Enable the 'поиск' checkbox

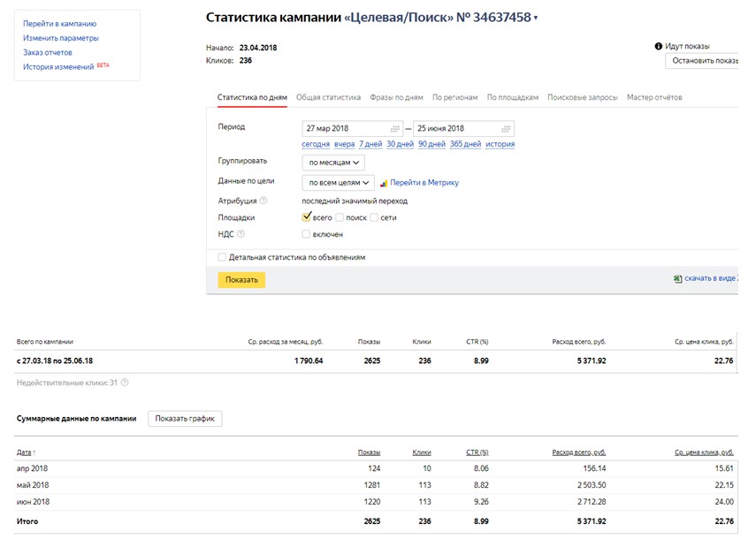[x=340, y=218]
